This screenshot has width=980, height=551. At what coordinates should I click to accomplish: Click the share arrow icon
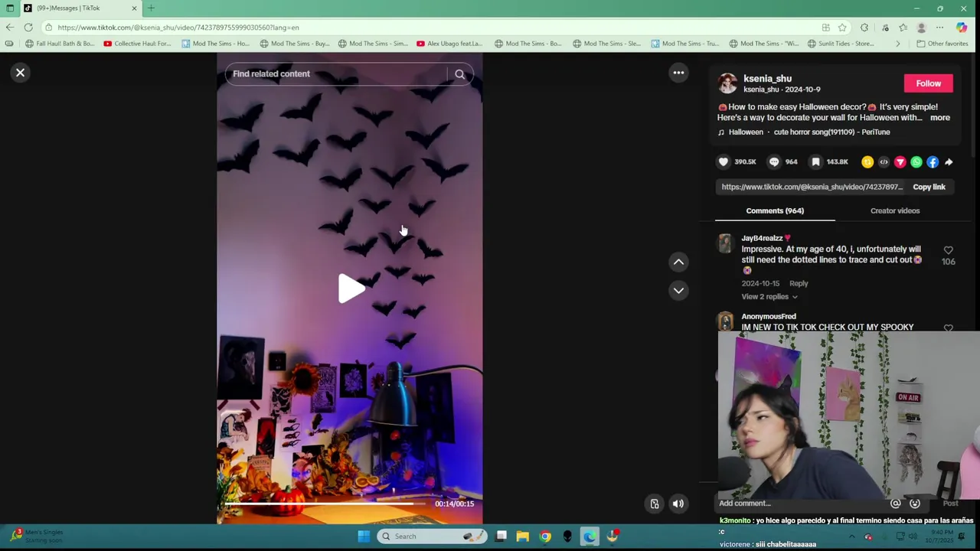pyautogui.click(x=949, y=162)
